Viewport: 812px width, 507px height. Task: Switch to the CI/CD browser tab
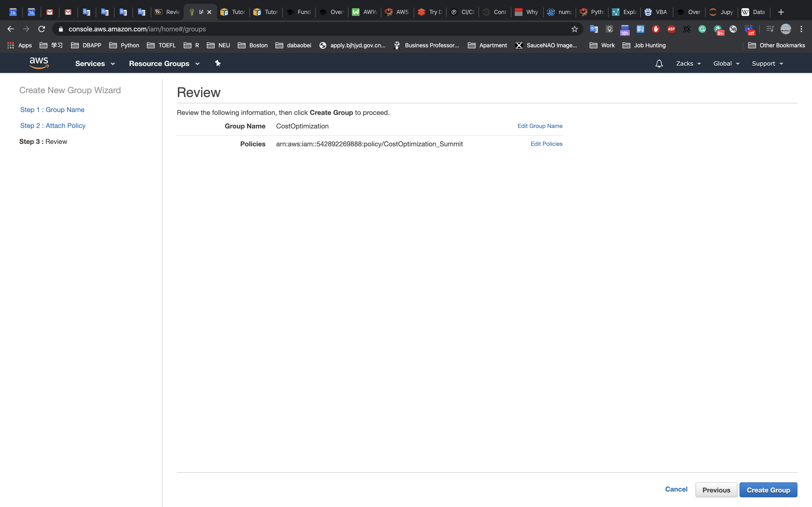point(463,12)
